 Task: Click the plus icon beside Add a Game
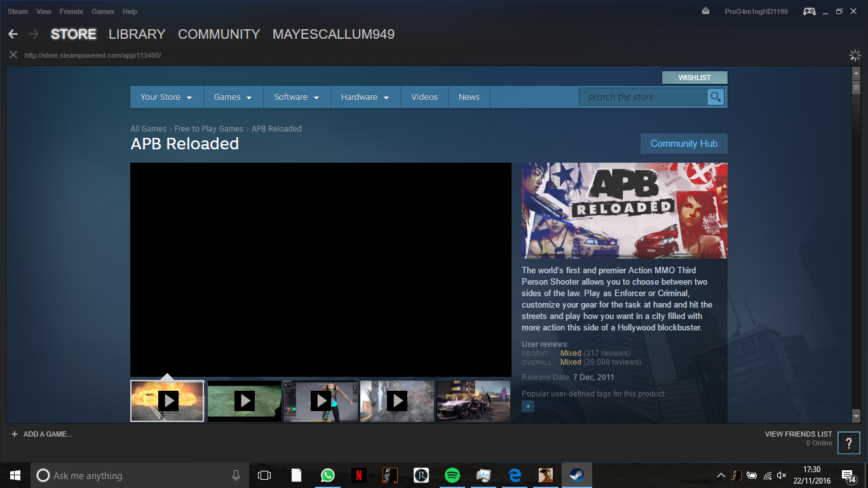click(15, 434)
